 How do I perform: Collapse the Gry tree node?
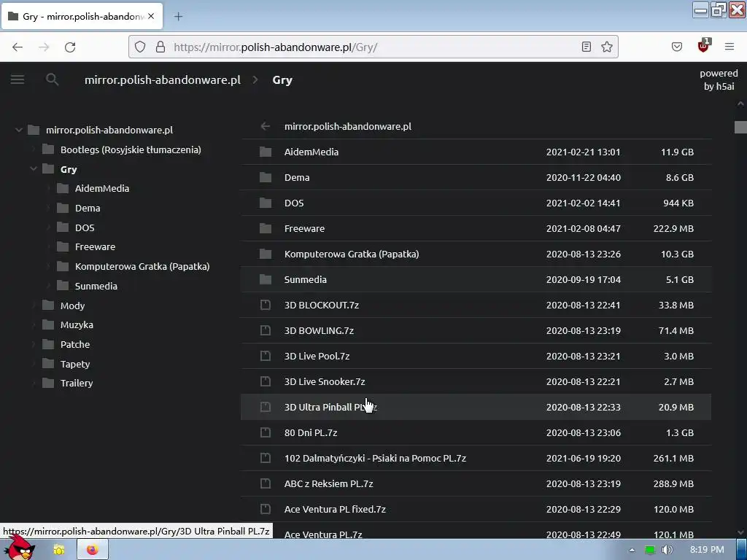pyautogui.click(x=34, y=168)
